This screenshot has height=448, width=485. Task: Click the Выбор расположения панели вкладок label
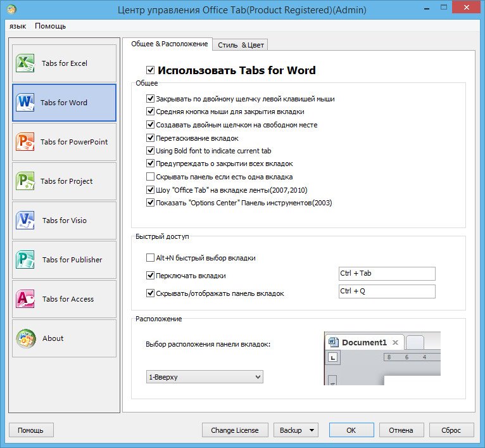(208, 344)
